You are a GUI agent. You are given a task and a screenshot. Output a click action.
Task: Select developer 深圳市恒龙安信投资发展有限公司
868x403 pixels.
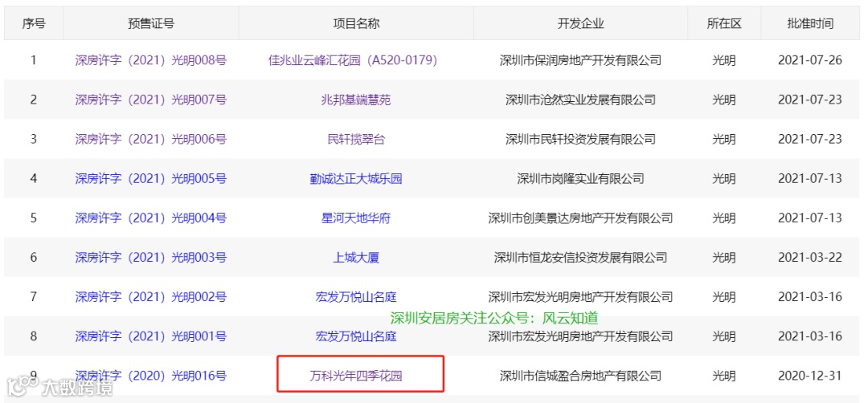click(x=581, y=258)
